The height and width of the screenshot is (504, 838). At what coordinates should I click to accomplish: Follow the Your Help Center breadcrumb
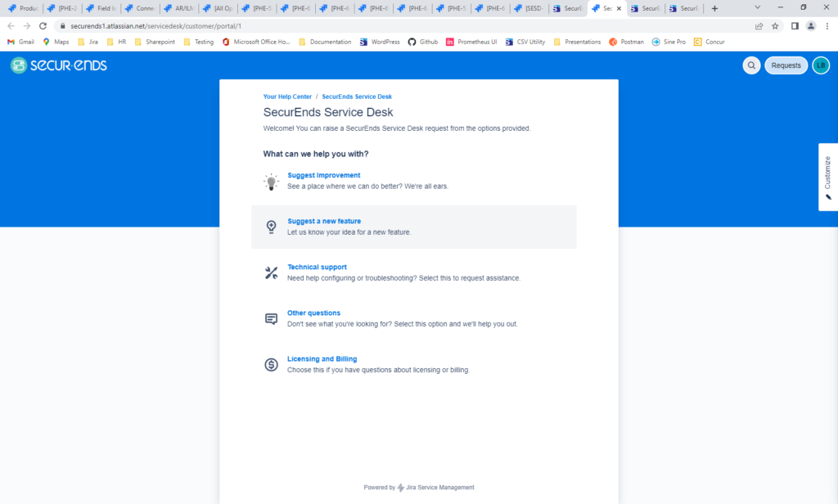[x=287, y=97]
